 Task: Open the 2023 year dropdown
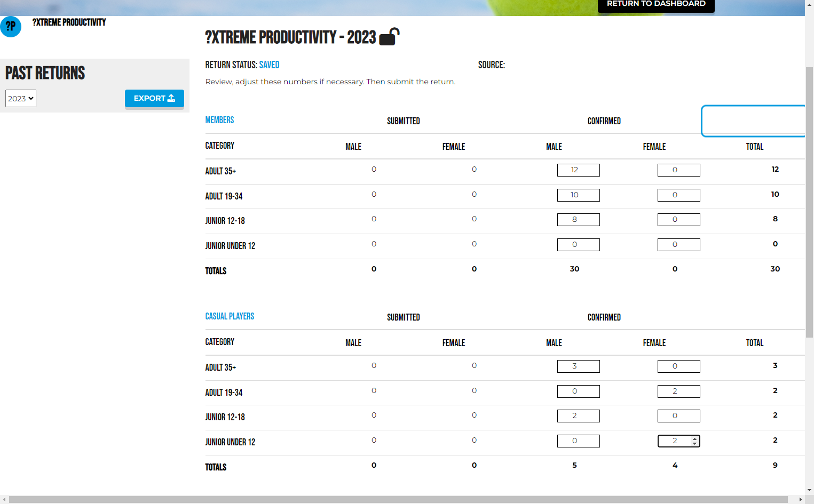21,98
